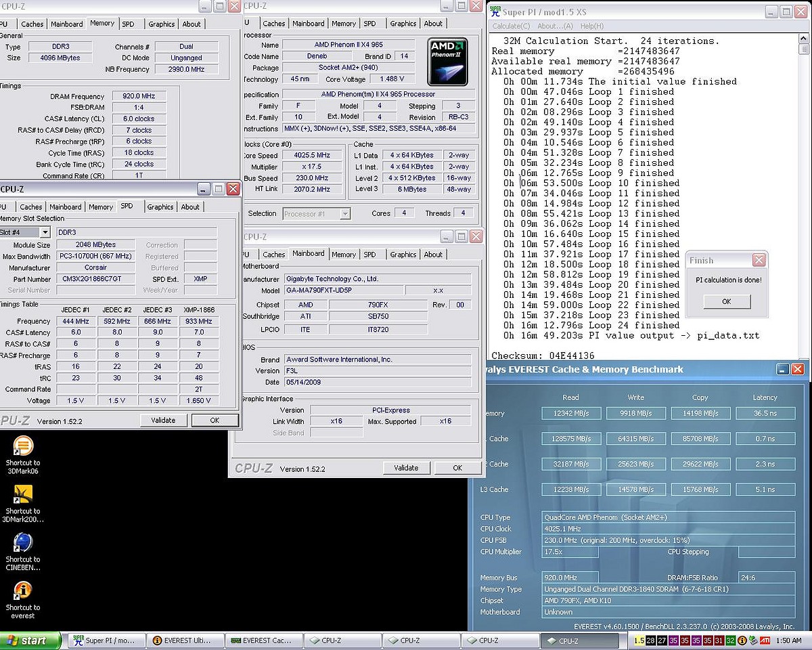Click OK in the CPU-Z Mainboard window
The image size is (812, 650).
pos(457,467)
